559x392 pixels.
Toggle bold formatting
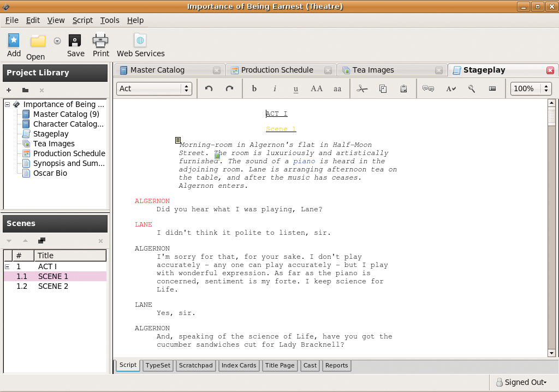[254, 88]
